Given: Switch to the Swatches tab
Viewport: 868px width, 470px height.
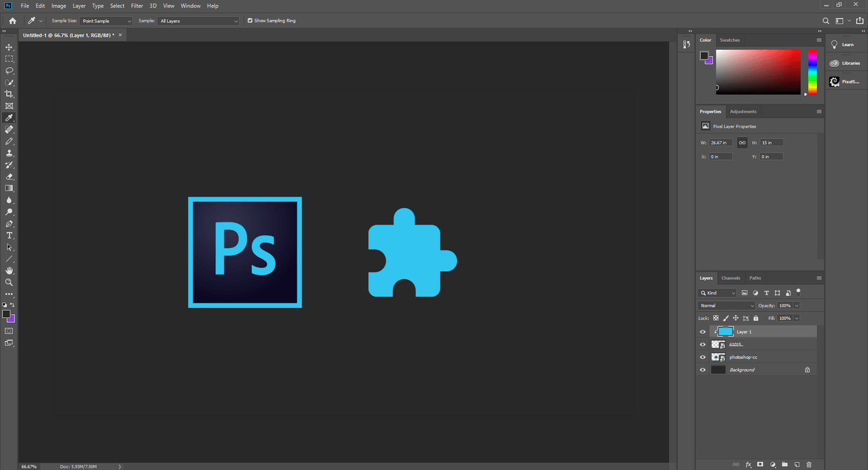Looking at the screenshot, I should coord(730,40).
